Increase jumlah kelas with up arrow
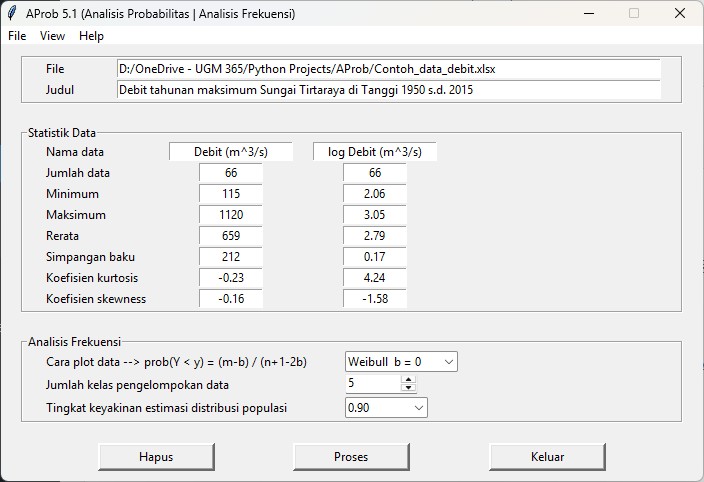The width and height of the screenshot is (704, 482). click(408, 379)
